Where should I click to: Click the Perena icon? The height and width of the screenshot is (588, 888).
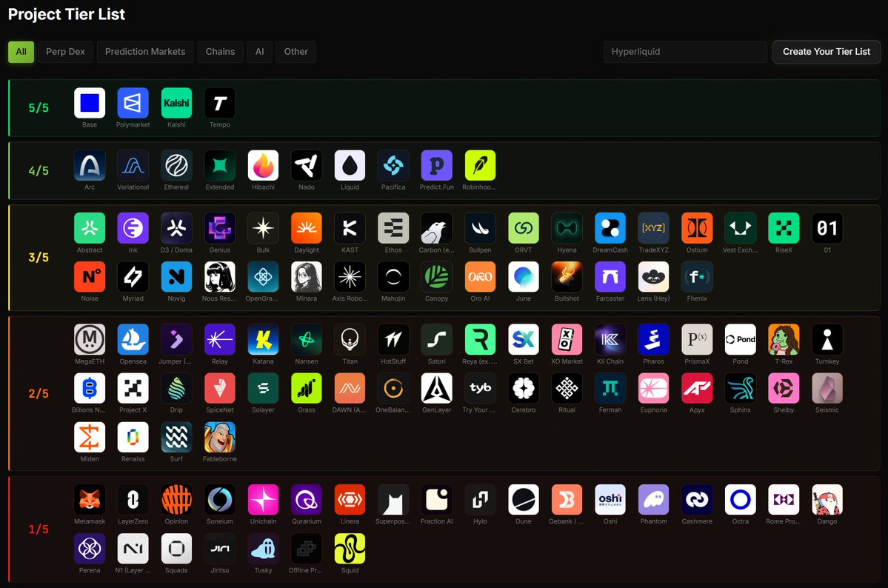tap(90, 548)
